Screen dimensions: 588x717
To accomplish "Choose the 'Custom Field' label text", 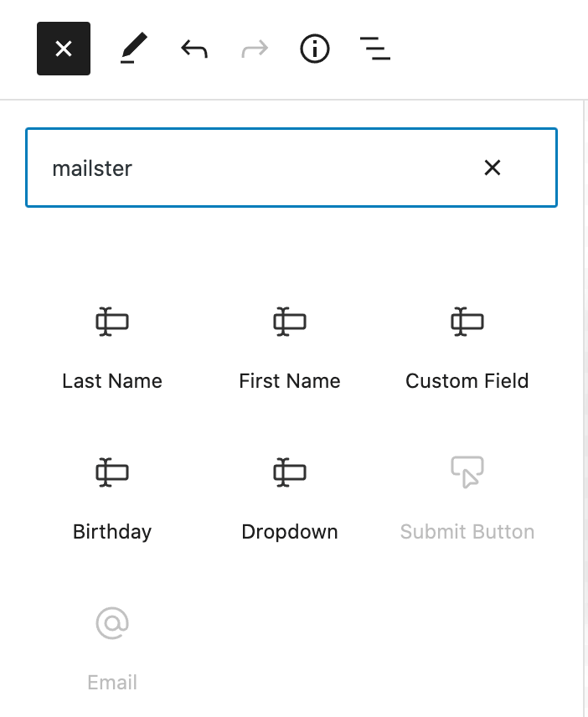I will [467, 381].
